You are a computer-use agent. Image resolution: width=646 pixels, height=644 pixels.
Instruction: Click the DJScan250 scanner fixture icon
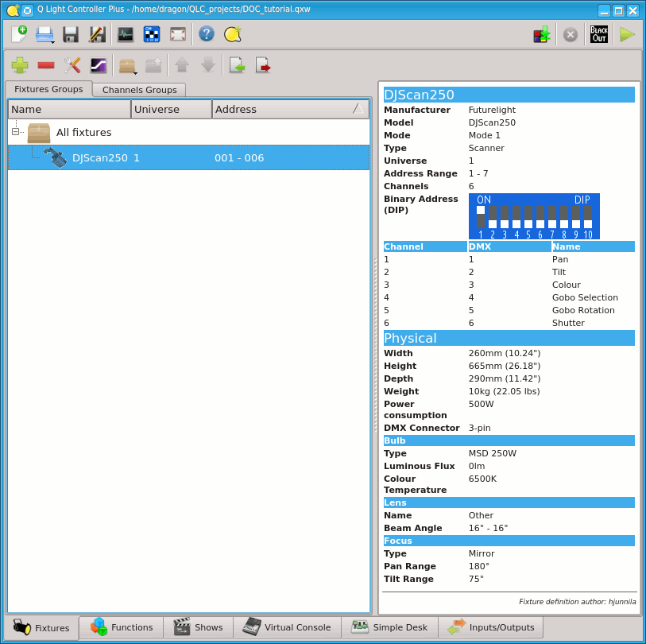pyautogui.click(x=56, y=157)
